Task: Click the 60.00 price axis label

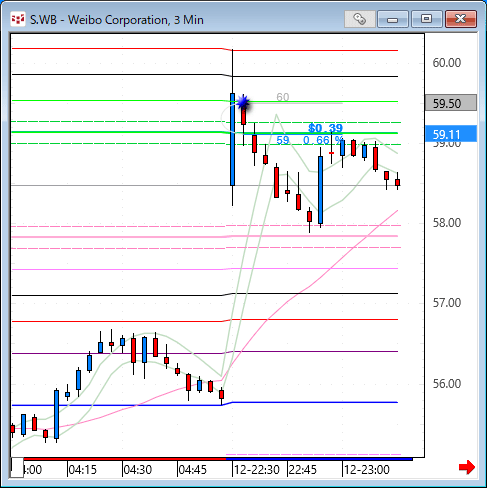Action: (x=447, y=63)
